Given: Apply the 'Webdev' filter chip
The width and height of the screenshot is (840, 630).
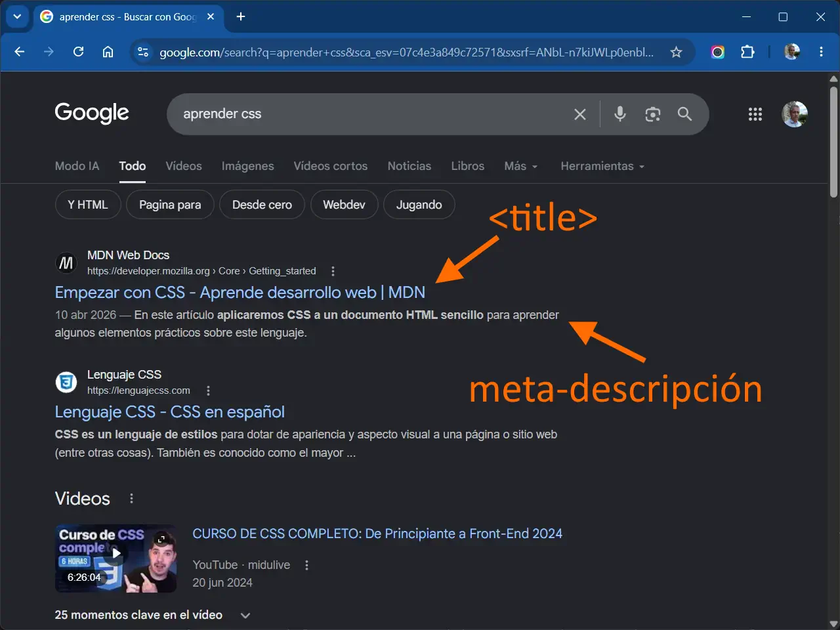Looking at the screenshot, I should click(x=344, y=205).
